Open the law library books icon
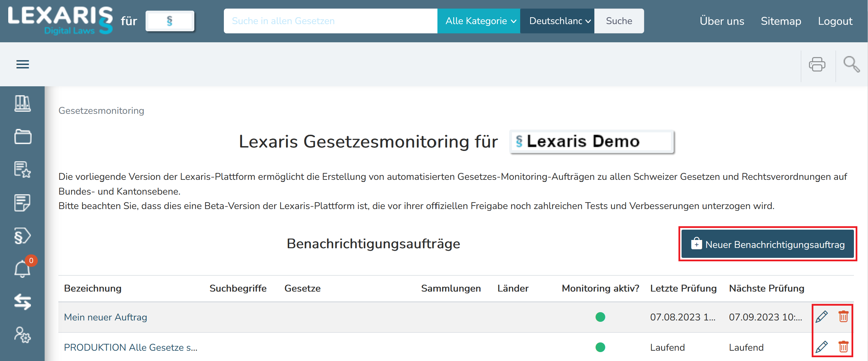The height and width of the screenshot is (361, 868). (x=23, y=103)
